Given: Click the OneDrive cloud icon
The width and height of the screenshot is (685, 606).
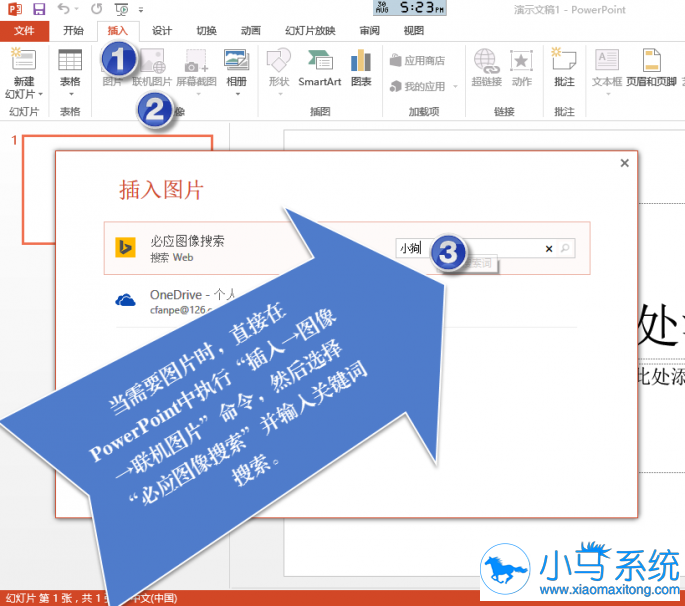Looking at the screenshot, I should tap(125, 300).
